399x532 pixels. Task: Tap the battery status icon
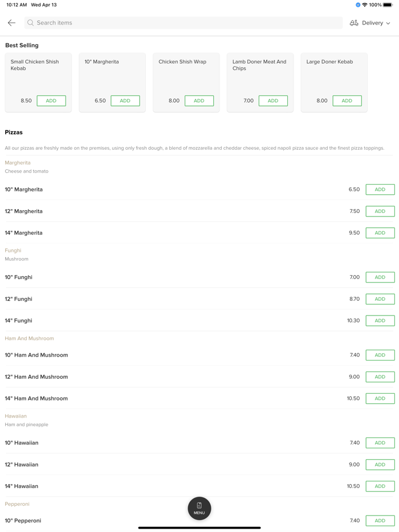(x=388, y=5)
